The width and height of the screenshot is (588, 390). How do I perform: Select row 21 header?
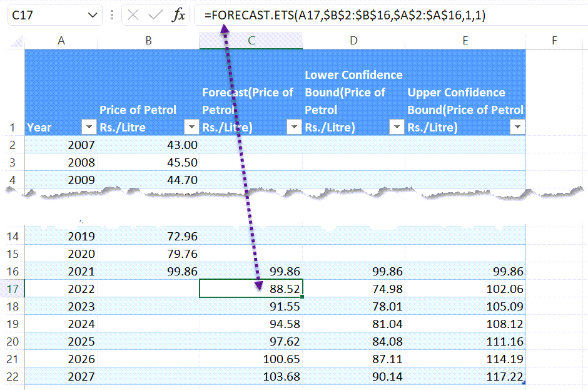pyautogui.click(x=13, y=359)
